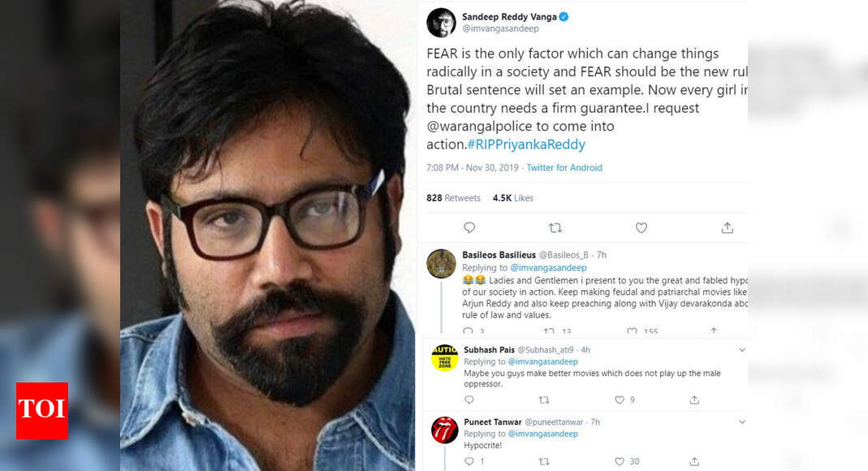Viewport: 868px width, 471px height.
Task: View the 828 Retweets list
Action: [x=453, y=197]
